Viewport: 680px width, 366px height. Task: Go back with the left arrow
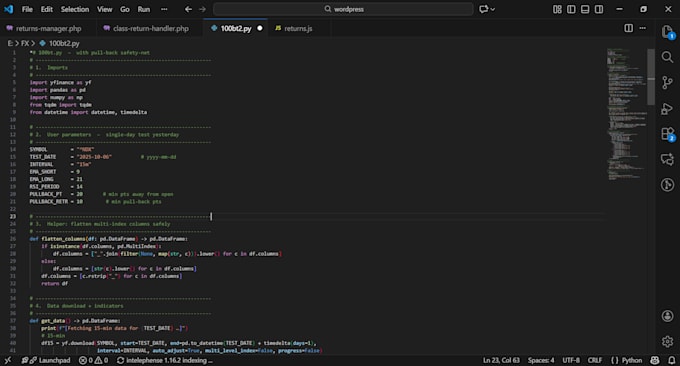[188, 9]
